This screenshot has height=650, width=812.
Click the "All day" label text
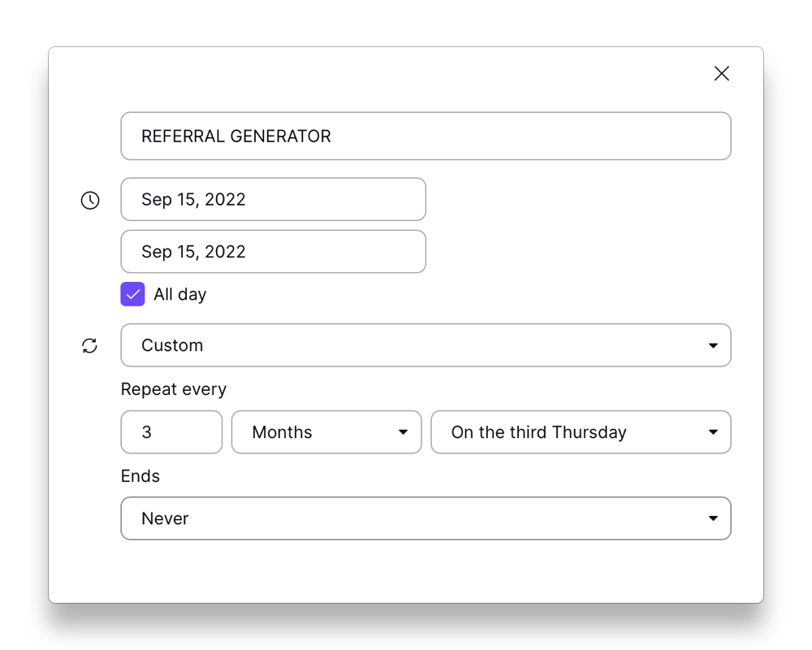180,294
